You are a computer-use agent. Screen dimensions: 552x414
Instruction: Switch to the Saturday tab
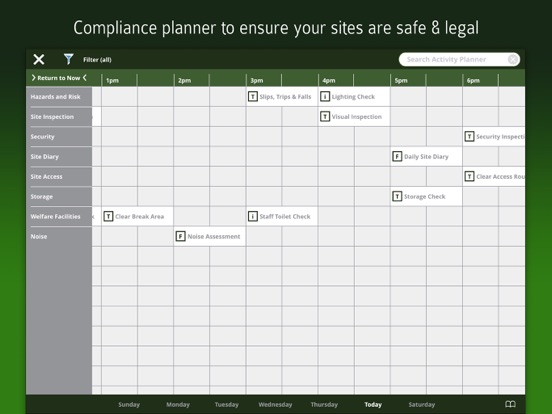click(422, 404)
